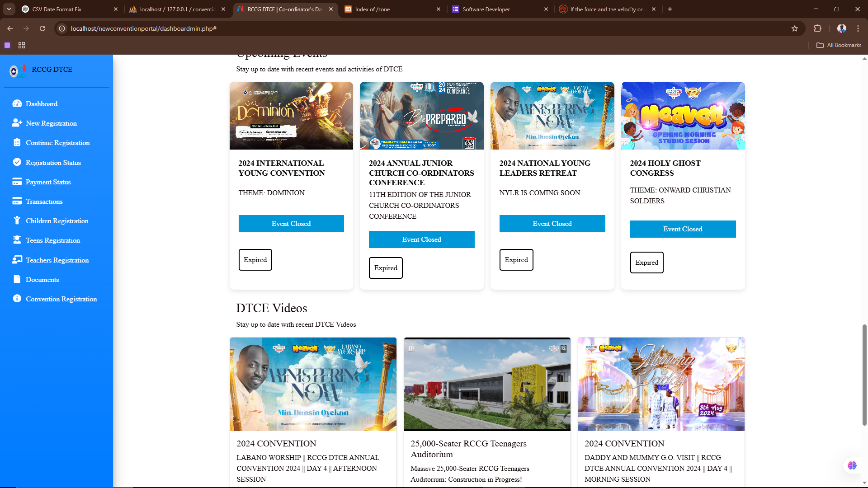This screenshot has width=868, height=488.
Task: Click the Convention Registration info icon
Action: (x=17, y=299)
